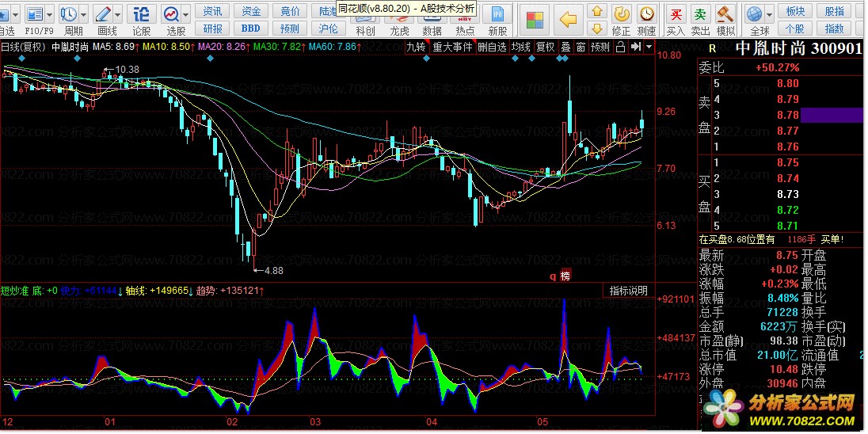Open the 论股 stock discussion icon
This screenshot has width=868, height=434.
(x=142, y=14)
